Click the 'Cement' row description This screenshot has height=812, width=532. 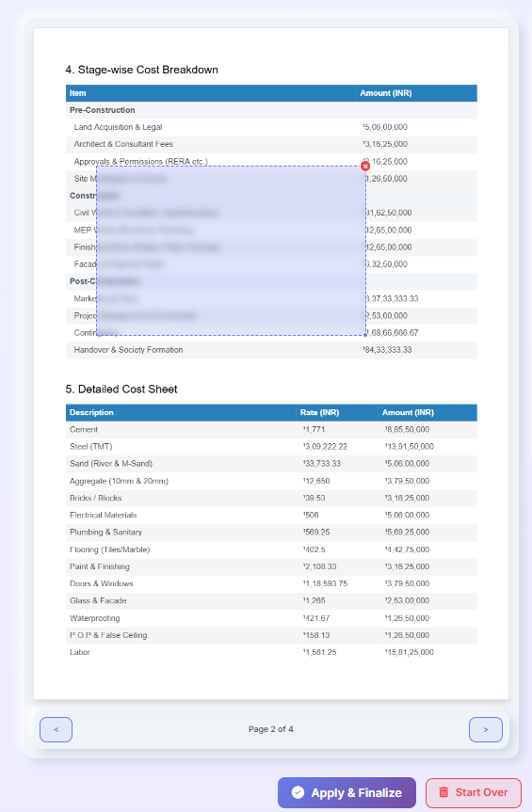click(x=84, y=430)
